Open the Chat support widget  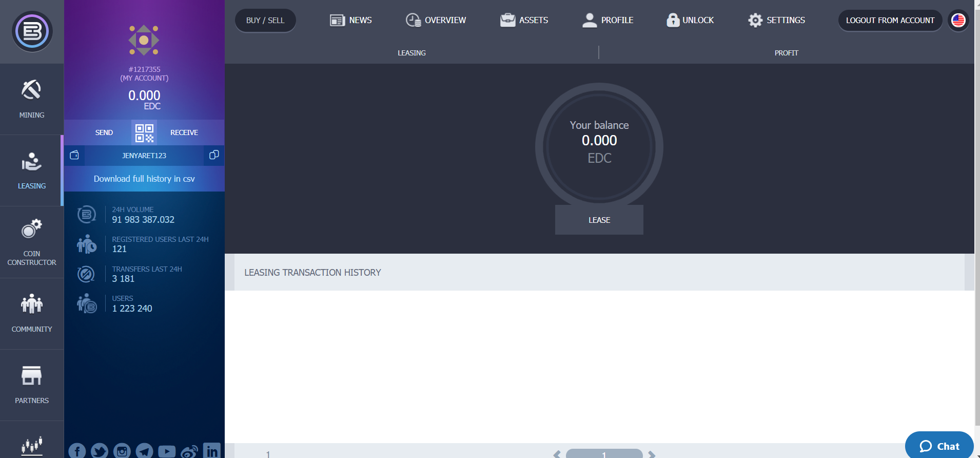[x=939, y=446]
